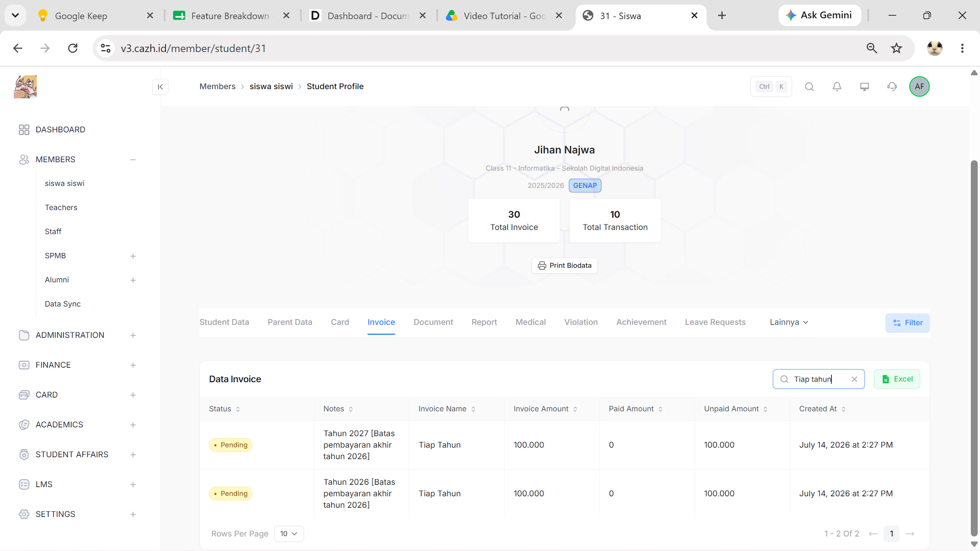980x551 pixels.
Task: Open notifications bell
Action: tap(837, 87)
